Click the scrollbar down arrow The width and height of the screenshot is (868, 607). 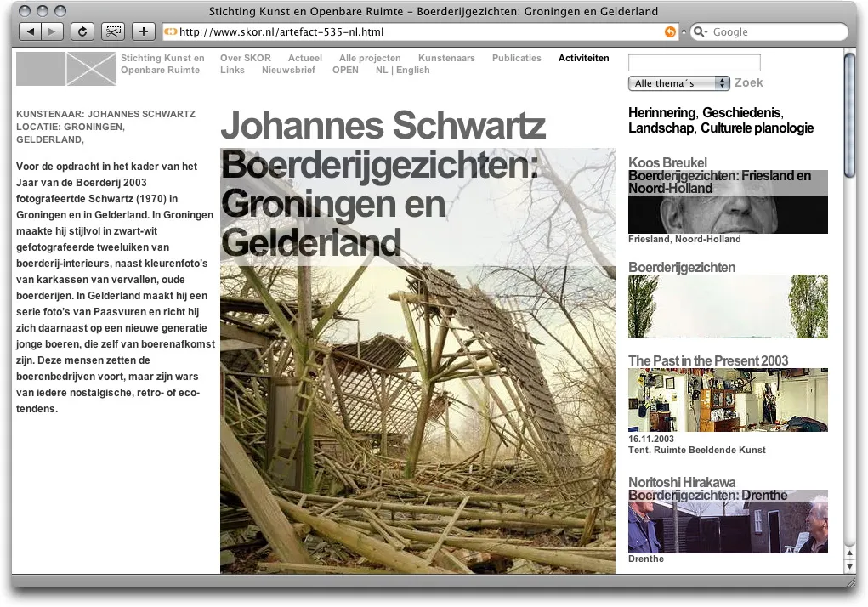(850, 566)
